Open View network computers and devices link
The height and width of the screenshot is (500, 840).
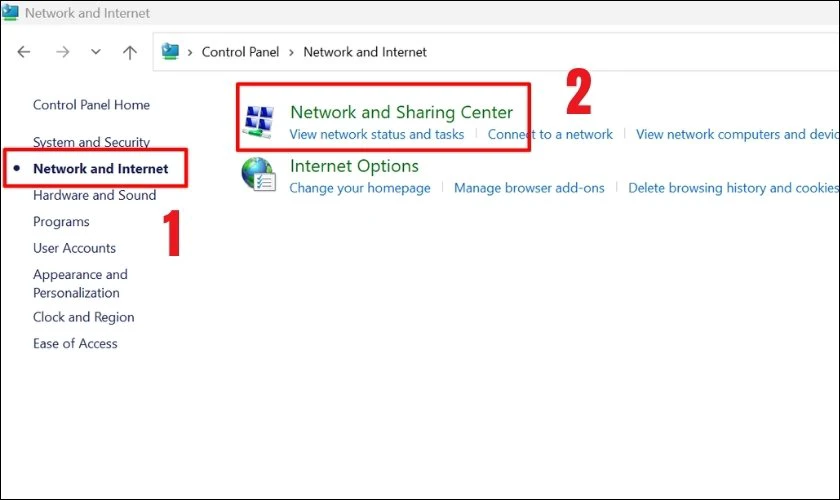point(738,135)
